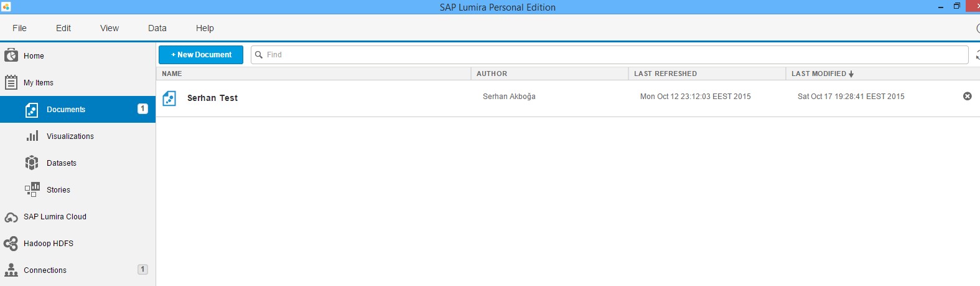Image resolution: width=980 pixels, height=286 pixels.
Task: Sort list by Author column
Action: click(x=492, y=74)
